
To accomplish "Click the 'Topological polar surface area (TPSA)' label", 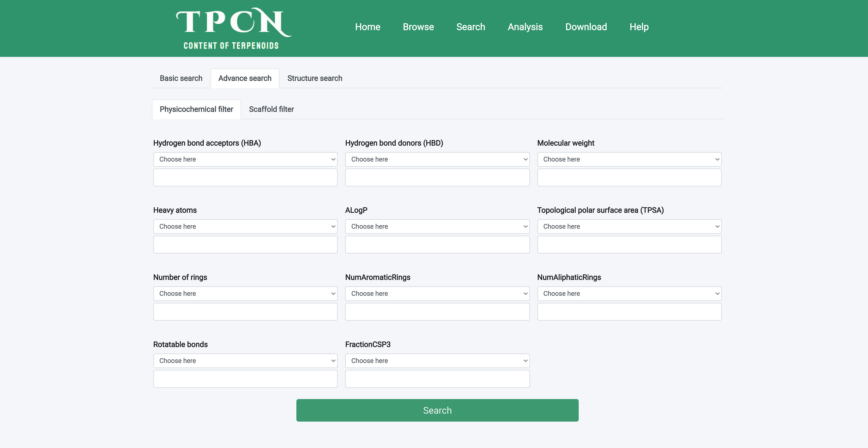I will point(600,210).
